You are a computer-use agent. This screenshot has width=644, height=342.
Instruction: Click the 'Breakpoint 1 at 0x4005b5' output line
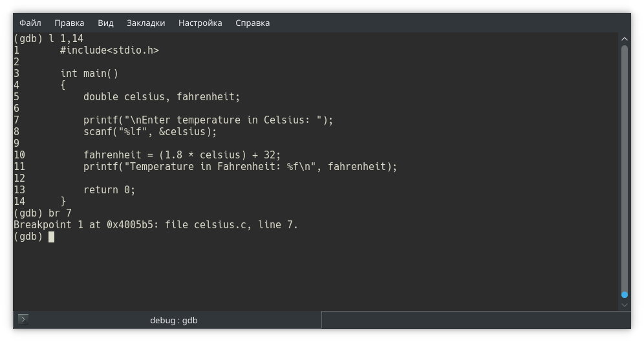[x=156, y=225]
